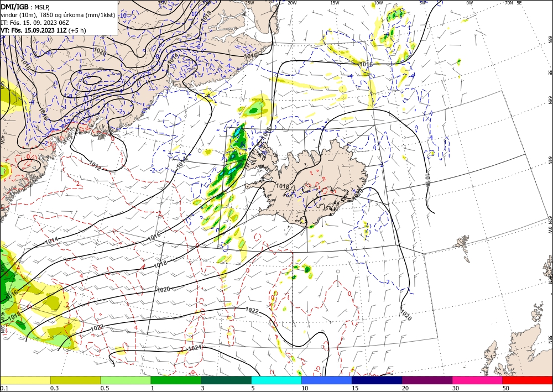Click the navy 15–20 legend color segment
Image resolution: width=553 pixels, height=392 pixels.
click(x=377, y=380)
